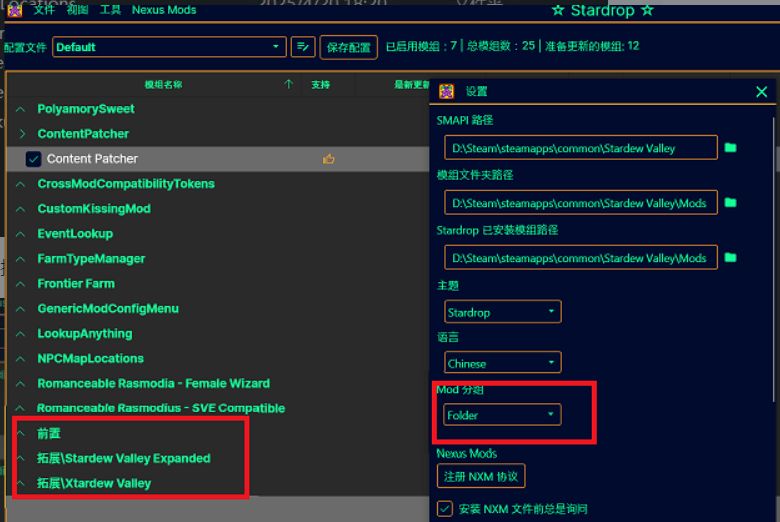Open the Mod 分组 Folder dropdown

pyautogui.click(x=502, y=415)
